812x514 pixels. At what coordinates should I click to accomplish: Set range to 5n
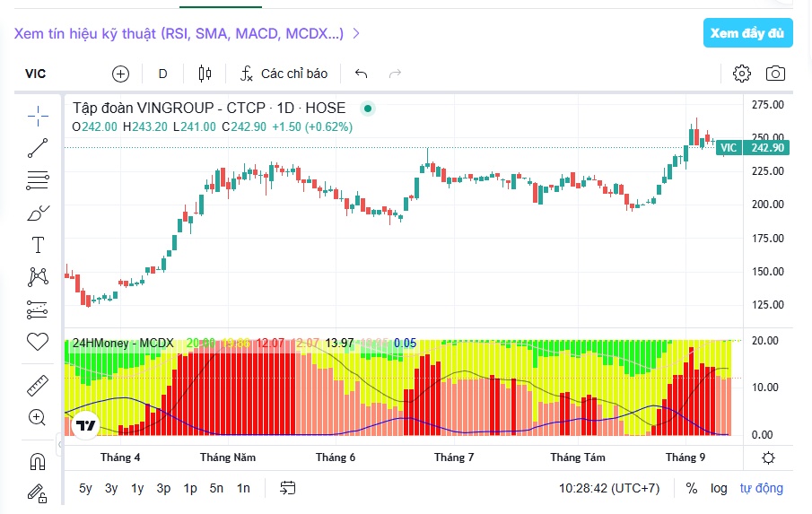point(216,488)
